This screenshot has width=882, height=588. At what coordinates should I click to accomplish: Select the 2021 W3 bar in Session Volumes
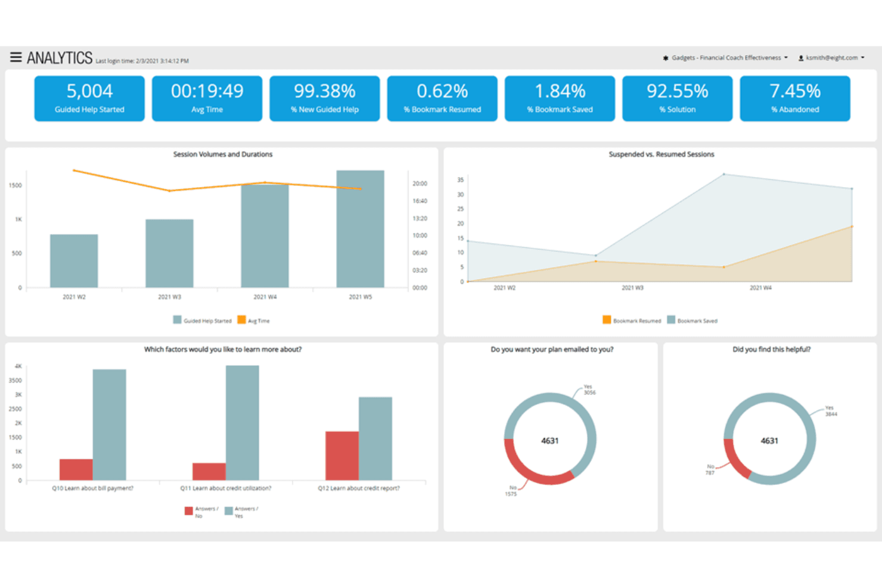coord(169,253)
